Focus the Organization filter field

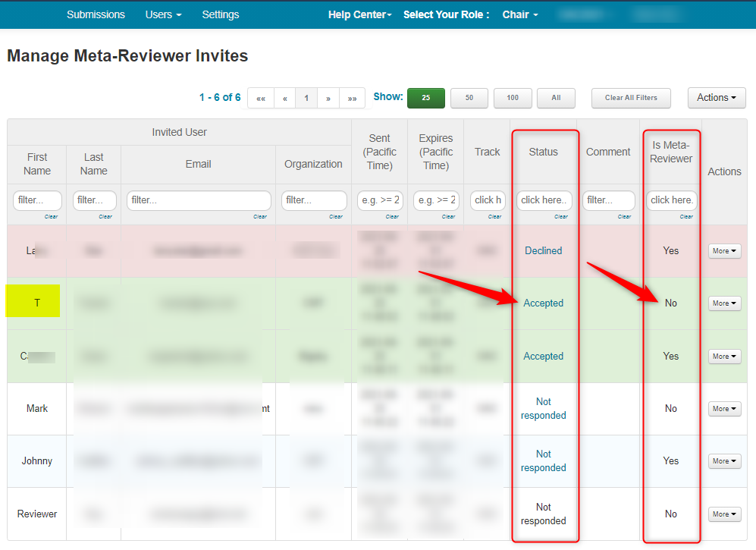tap(314, 200)
